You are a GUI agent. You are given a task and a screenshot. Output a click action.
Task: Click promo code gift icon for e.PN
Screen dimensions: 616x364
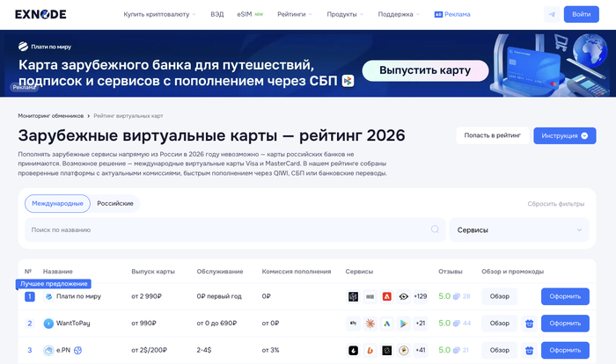point(529,350)
